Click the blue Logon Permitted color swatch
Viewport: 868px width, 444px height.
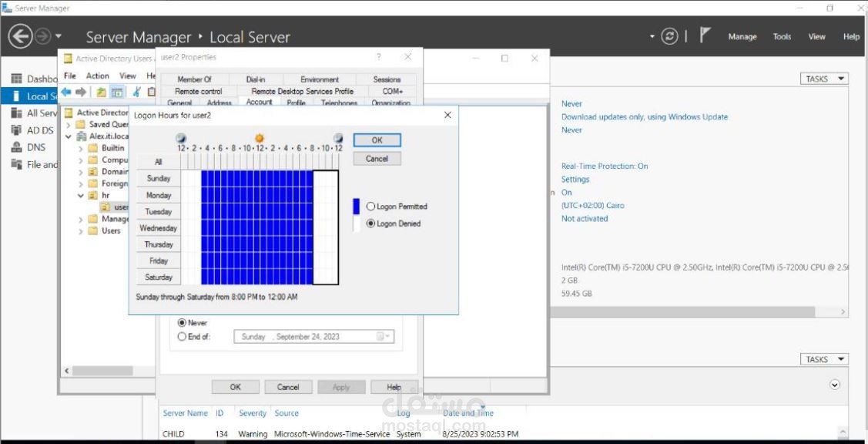[x=355, y=207]
